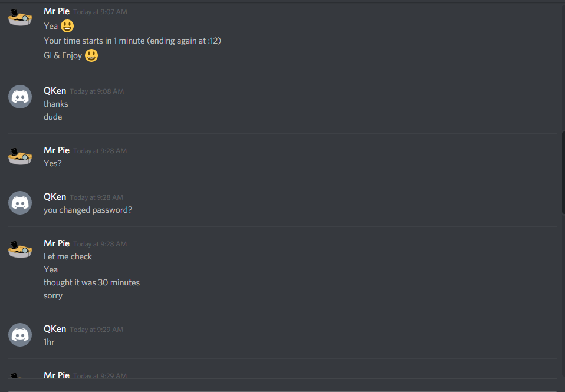The image size is (565, 392).
Task: Open QKen's profile from 9:08 AM username
Action: (55, 91)
